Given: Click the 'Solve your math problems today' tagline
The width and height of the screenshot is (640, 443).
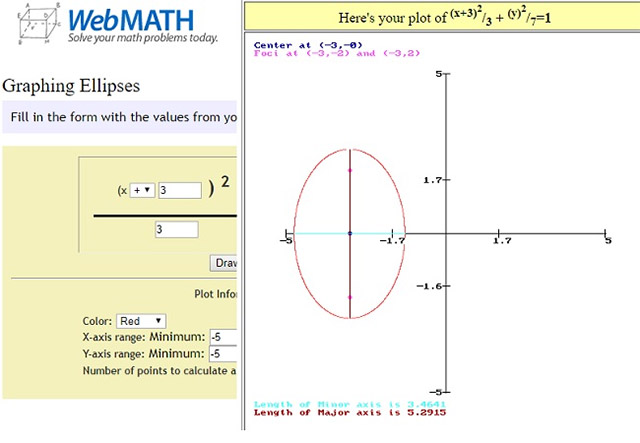Looking at the screenshot, I should click(143, 38).
